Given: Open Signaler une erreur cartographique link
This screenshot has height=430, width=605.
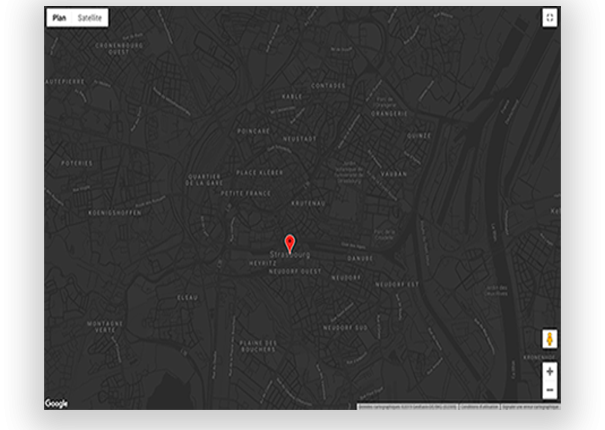Looking at the screenshot, I should click(x=531, y=406).
